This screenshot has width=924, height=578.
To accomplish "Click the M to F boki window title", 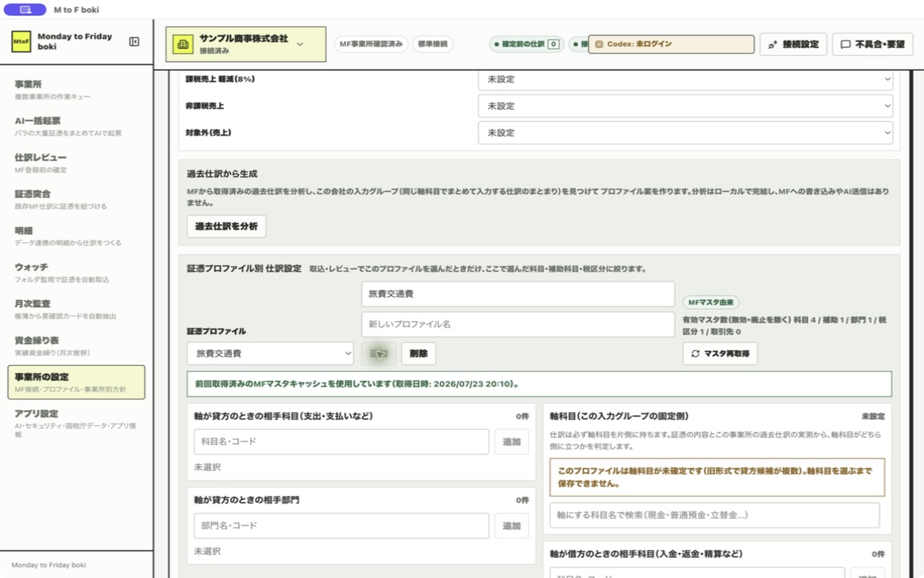I will pos(76,10).
